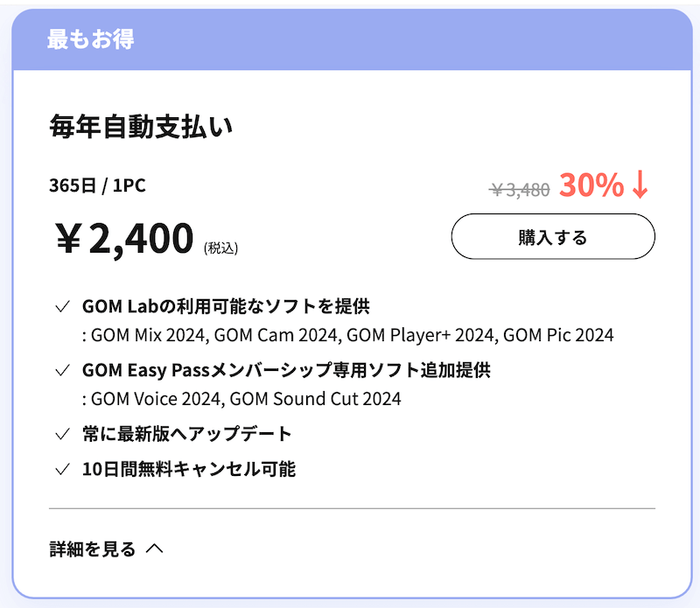Viewport: 700px width, 608px height.
Task: Click the 10日間無料キャンセル可能 feature text
Action: (x=188, y=470)
